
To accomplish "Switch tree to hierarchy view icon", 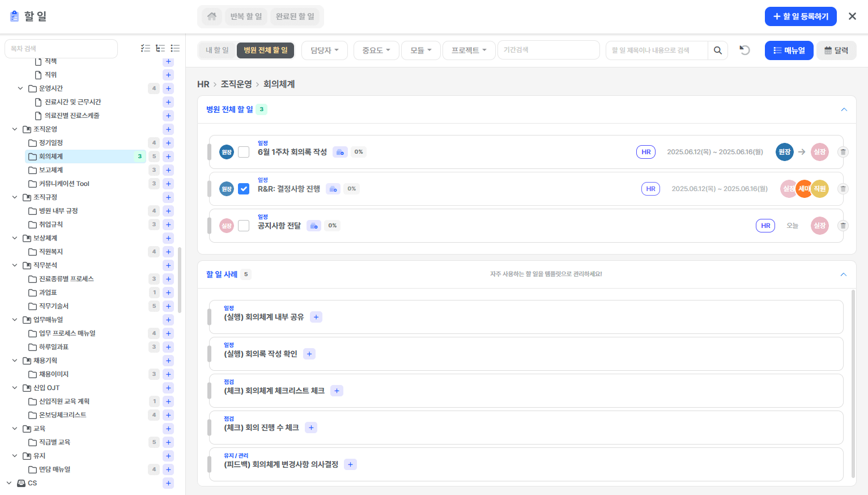I will (x=160, y=49).
